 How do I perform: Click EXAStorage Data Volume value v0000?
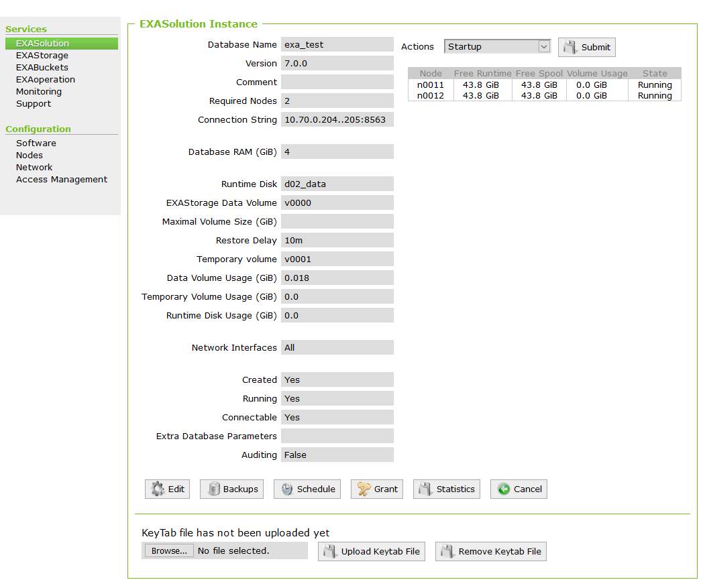tap(337, 202)
